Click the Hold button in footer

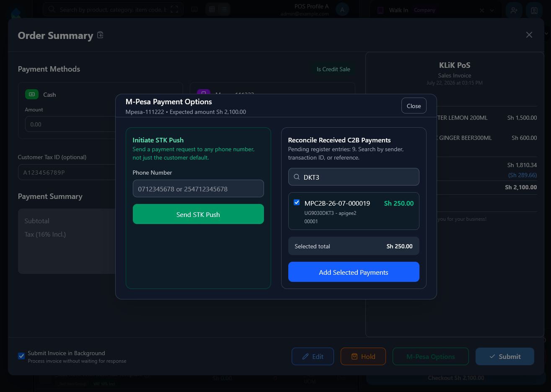363,356
